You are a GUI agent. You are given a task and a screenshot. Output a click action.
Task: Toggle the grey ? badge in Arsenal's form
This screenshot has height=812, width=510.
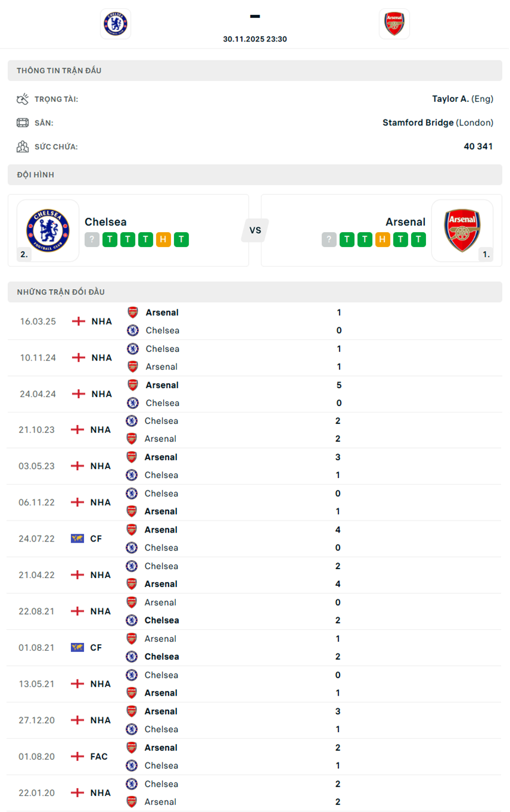click(329, 239)
